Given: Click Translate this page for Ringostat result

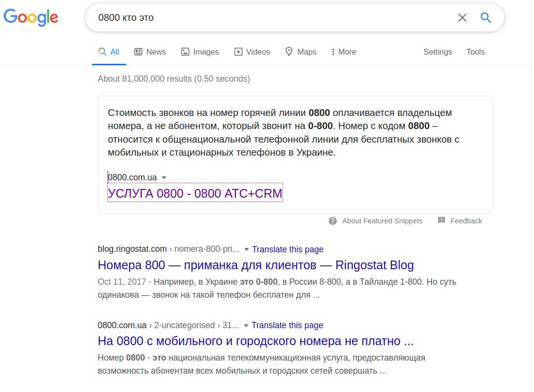Looking at the screenshot, I should [x=288, y=249].
